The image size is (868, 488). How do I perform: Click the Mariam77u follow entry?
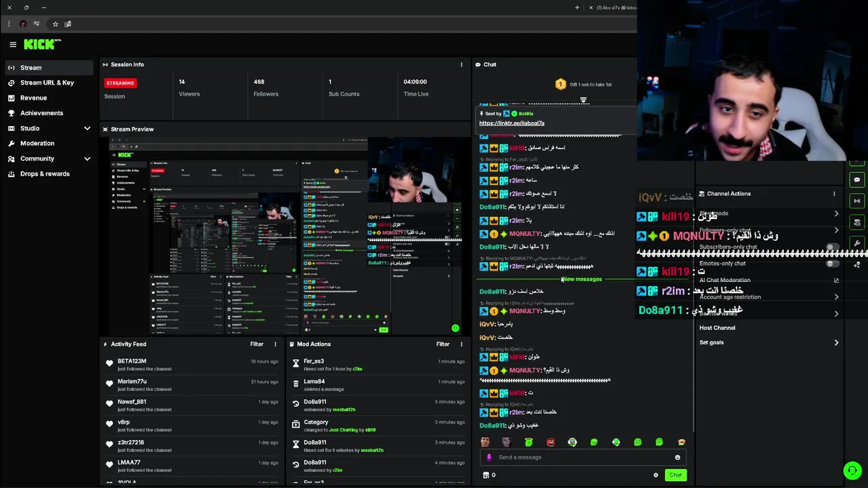coord(191,384)
